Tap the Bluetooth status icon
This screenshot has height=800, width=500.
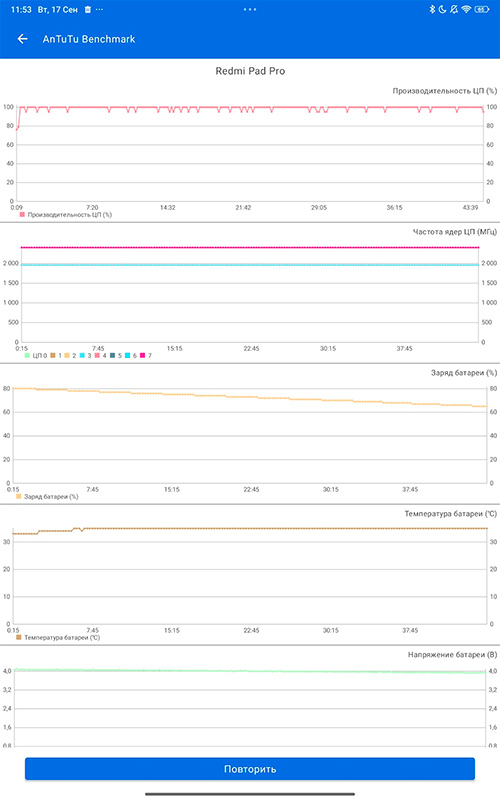click(x=432, y=9)
